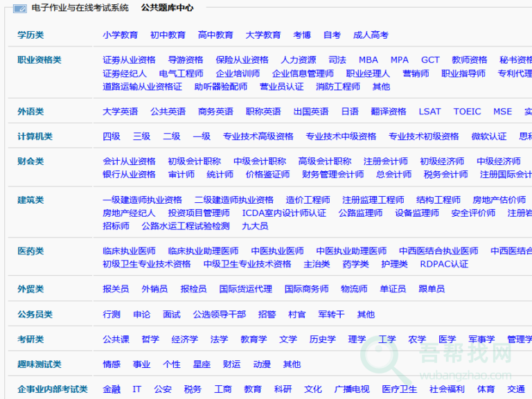Click the icon beside 电子作业与在线考试系统
This screenshot has width=532, height=399.
tap(20, 8)
